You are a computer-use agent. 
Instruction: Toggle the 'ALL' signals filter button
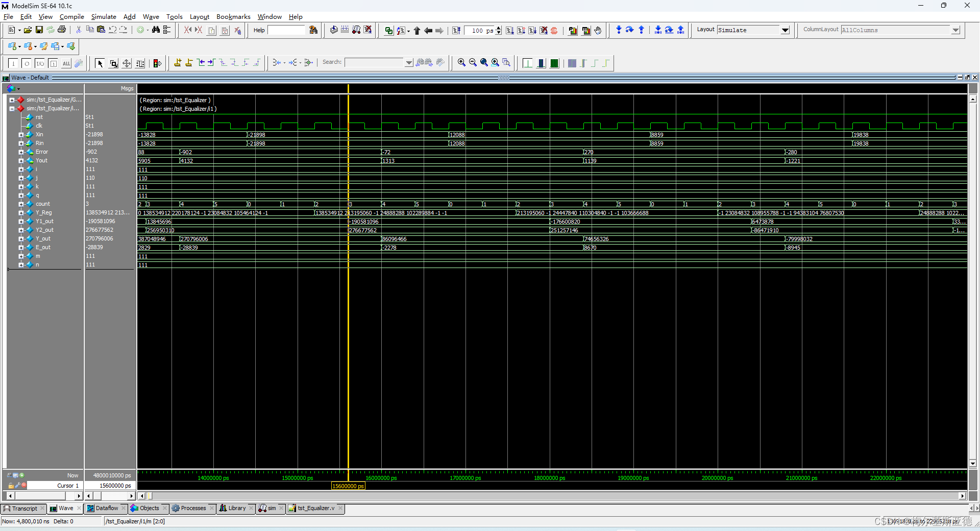tap(66, 63)
